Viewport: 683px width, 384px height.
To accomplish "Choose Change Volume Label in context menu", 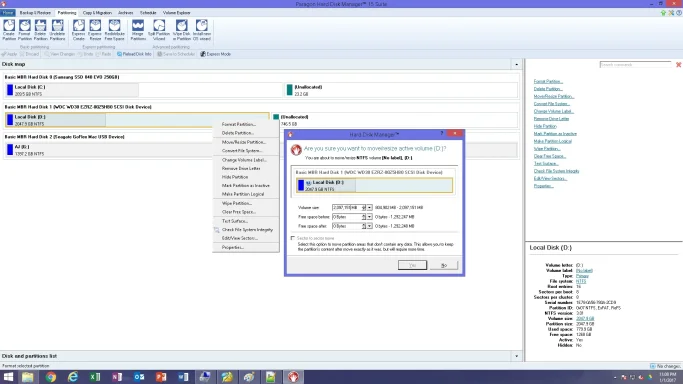I will click(x=246, y=160).
